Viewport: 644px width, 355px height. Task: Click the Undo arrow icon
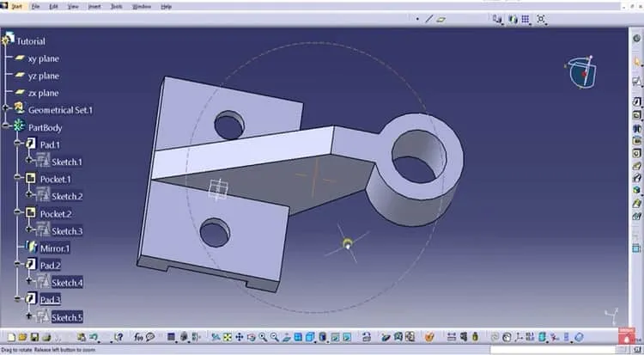coord(94,337)
